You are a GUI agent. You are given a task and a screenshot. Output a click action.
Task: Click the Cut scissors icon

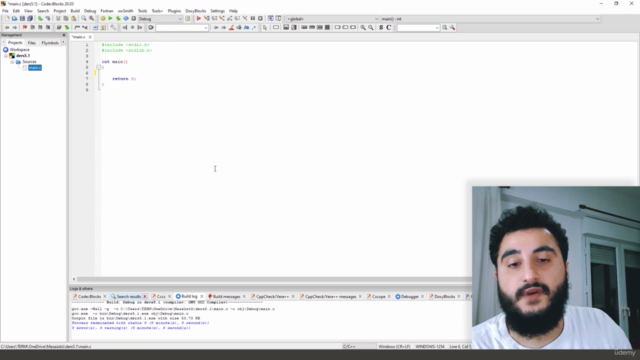coord(58,19)
